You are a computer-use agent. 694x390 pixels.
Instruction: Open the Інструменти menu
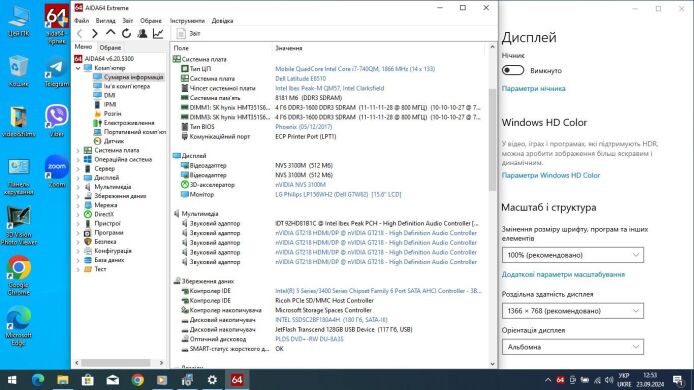click(x=187, y=20)
